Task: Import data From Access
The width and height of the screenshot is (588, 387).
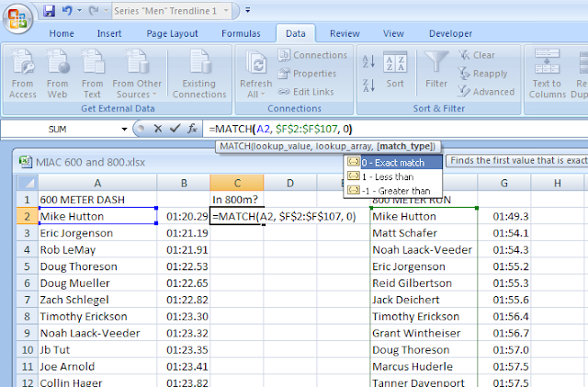Action: point(22,74)
